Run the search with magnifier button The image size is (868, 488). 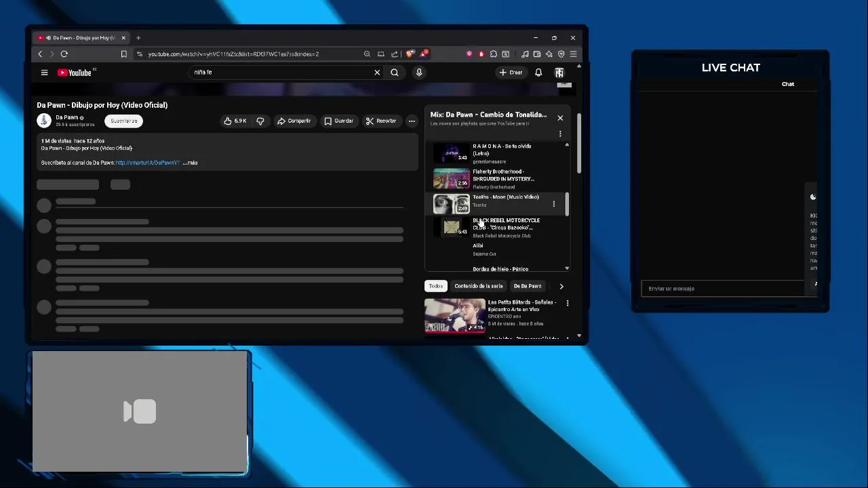395,73
